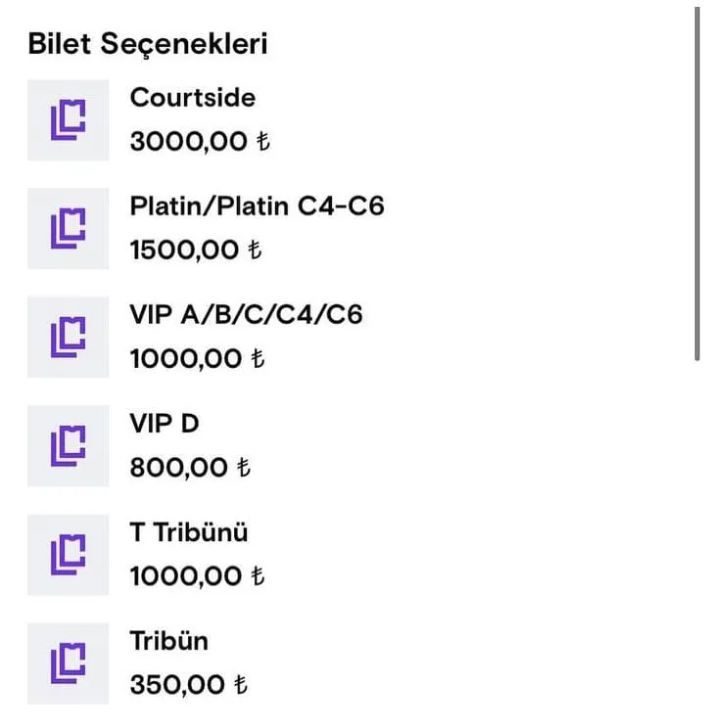This screenshot has width=704, height=728.
Task: Select the VIP D ticket label
Action: 164,424
